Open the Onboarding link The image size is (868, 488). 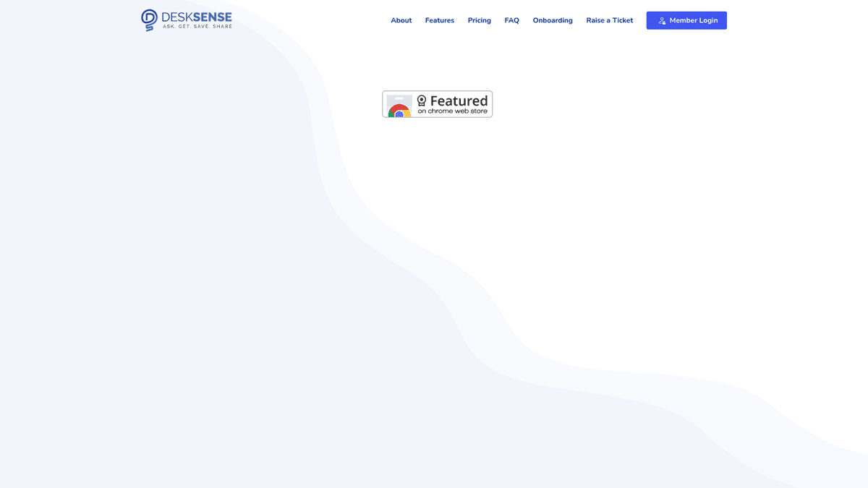(553, 20)
